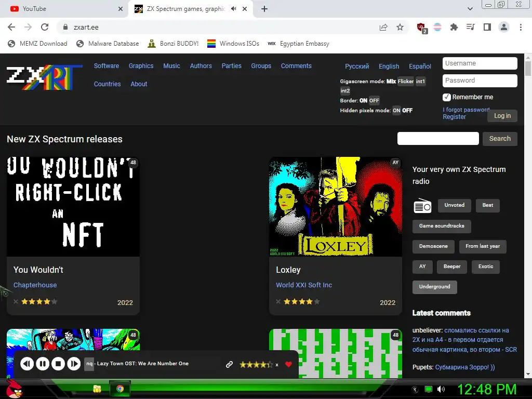This screenshot has width=532, height=399.
Task: Open the Authors menu
Action: point(201,66)
